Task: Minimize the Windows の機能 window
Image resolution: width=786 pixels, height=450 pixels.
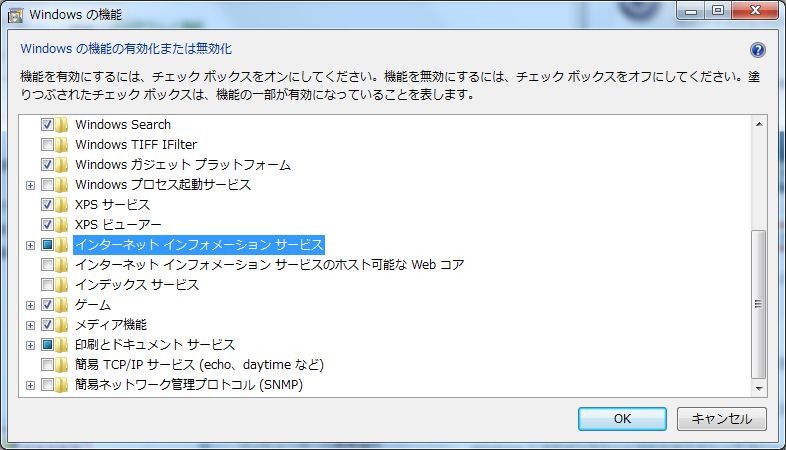Action: tap(691, 11)
